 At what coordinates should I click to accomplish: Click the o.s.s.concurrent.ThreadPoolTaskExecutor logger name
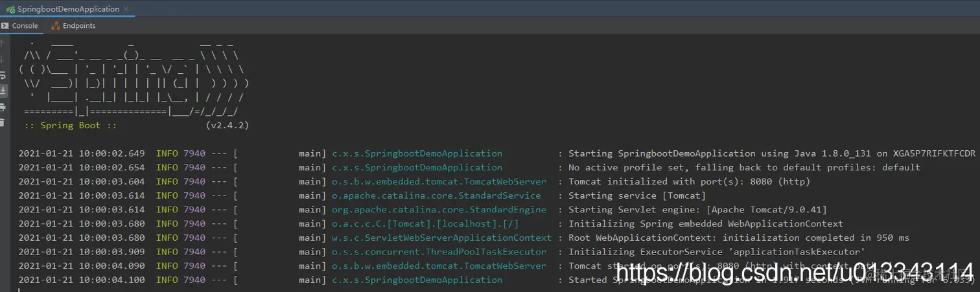[x=439, y=252]
